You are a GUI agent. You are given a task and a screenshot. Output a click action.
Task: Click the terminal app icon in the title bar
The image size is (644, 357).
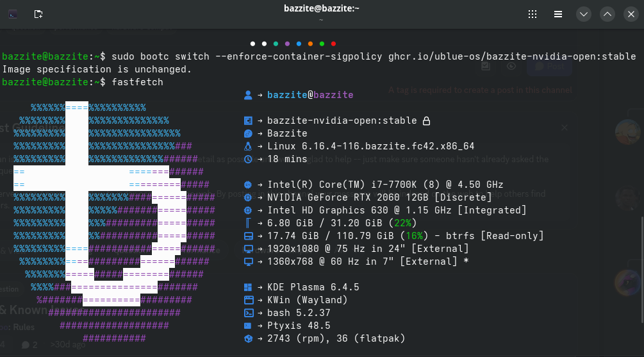click(13, 14)
